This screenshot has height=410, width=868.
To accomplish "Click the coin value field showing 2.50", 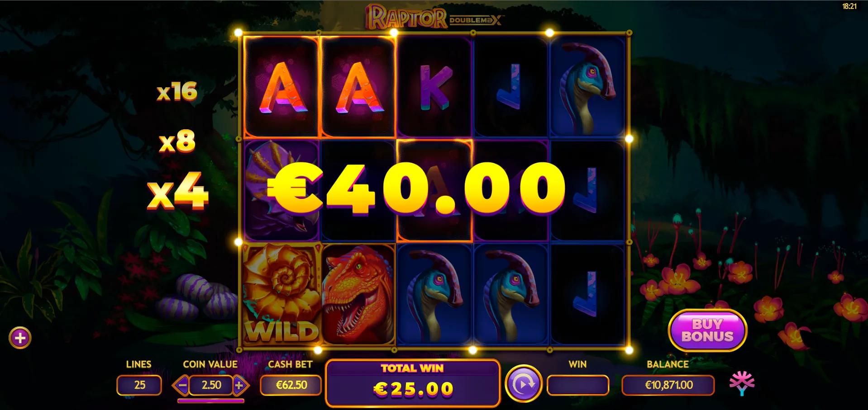I will tap(211, 385).
